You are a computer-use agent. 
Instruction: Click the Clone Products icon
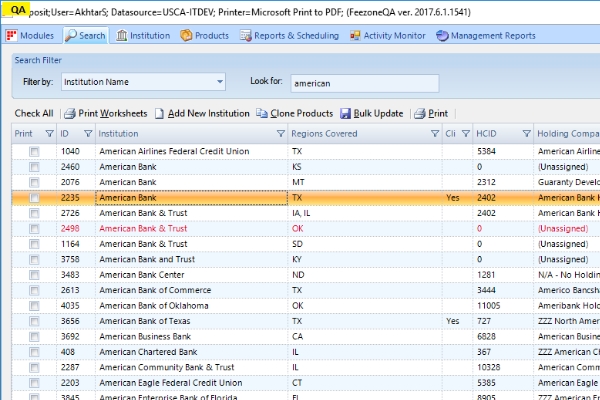coord(262,113)
